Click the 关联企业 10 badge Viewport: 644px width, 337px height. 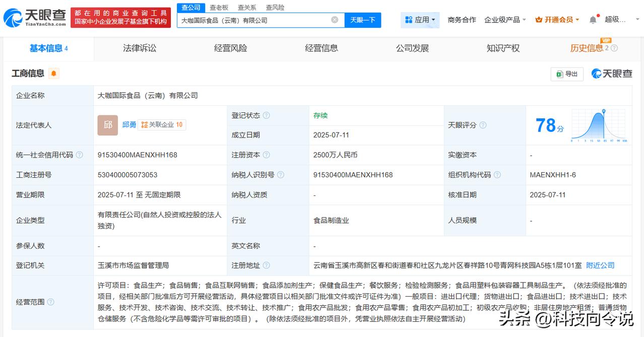pyautogui.click(x=162, y=124)
